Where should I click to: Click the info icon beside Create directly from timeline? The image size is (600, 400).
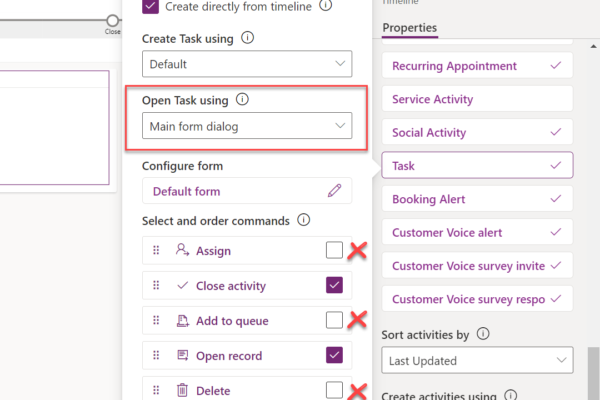325,5
